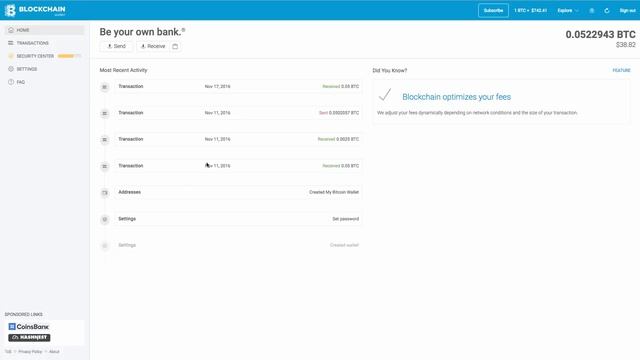Click the Home house icon
This screenshot has width=640, height=360.
[x=11, y=30]
